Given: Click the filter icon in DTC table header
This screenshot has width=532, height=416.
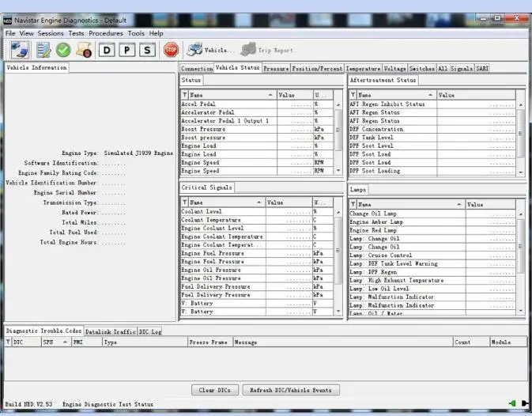Looking at the screenshot, I should click(8, 342).
